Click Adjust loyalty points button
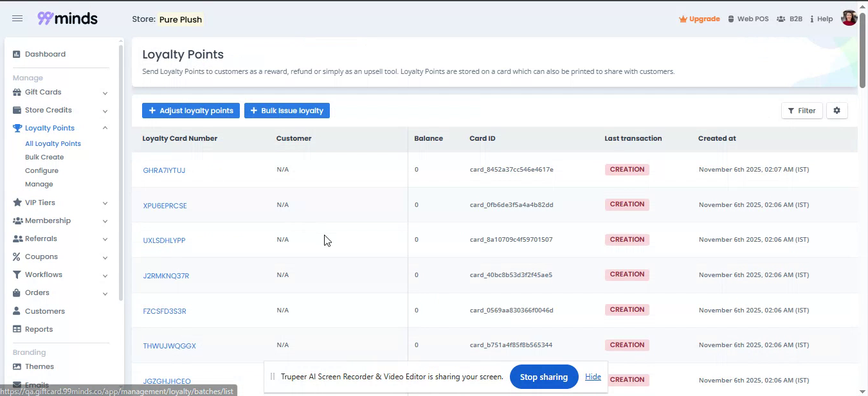Screen dimensions: 868x396 [191, 111]
